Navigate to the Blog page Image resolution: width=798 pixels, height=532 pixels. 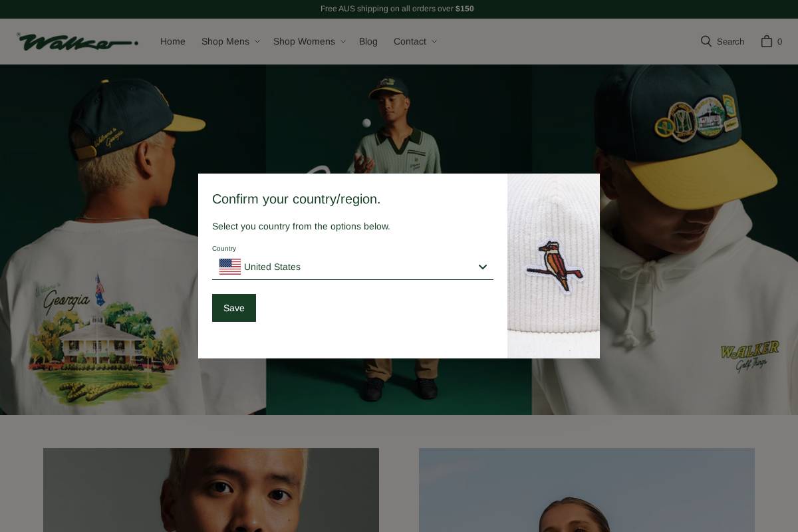click(368, 41)
